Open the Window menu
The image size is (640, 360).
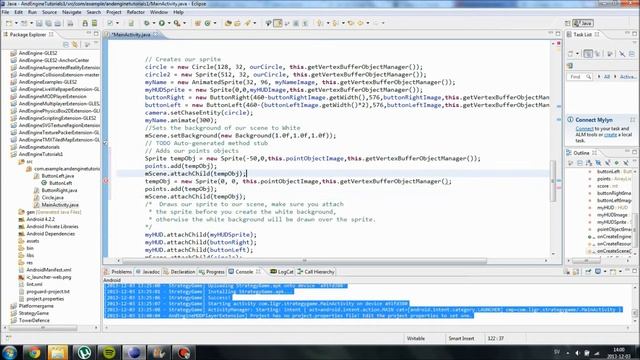tap(159, 12)
